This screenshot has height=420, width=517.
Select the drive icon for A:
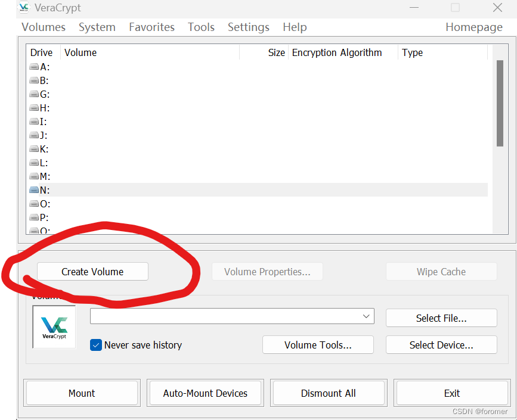[x=34, y=67]
